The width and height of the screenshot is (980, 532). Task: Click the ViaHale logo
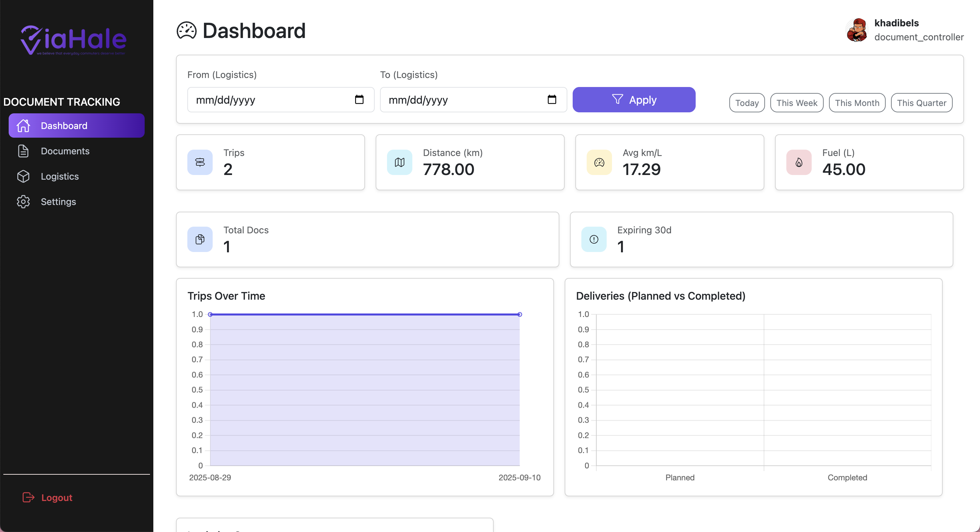pyautogui.click(x=73, y=40)
